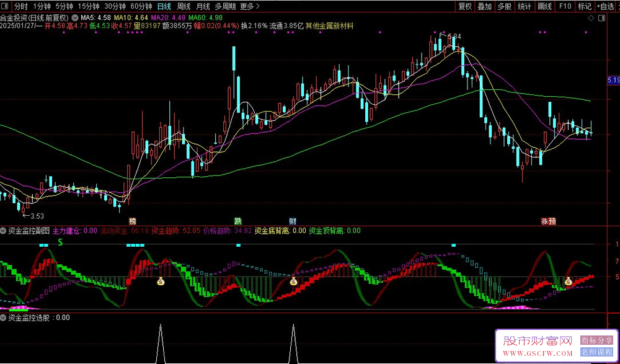Click the 合金投资(日线.前复权) title
The width and height of the screenshot is (620, 364).
35,18
